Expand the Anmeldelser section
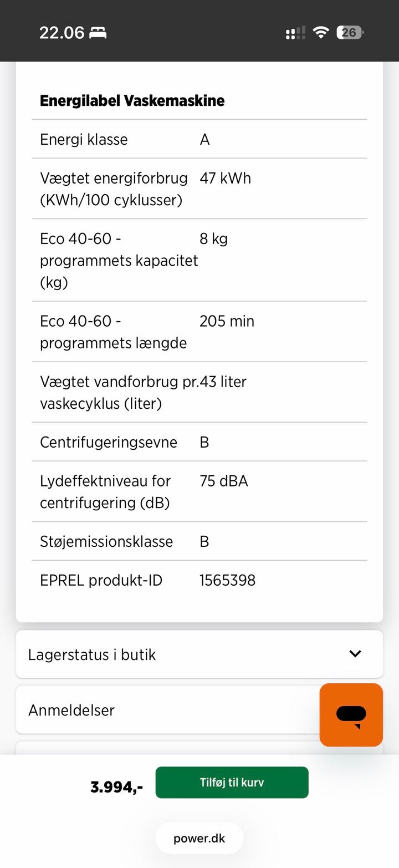 click(x=71, y=710)
